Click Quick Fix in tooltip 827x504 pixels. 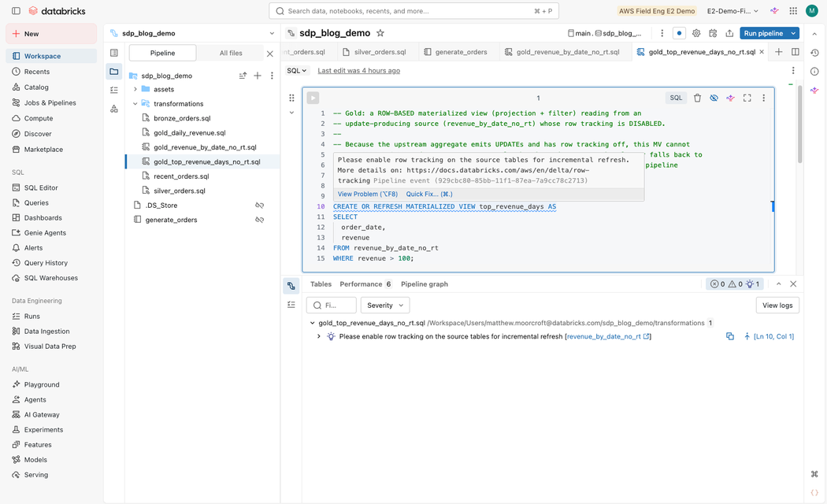coord(429,194)
